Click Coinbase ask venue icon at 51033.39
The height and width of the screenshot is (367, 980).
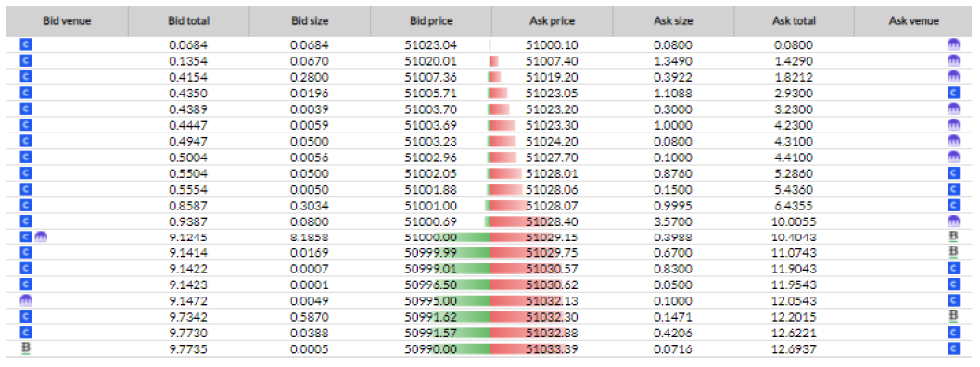(953, 348)
